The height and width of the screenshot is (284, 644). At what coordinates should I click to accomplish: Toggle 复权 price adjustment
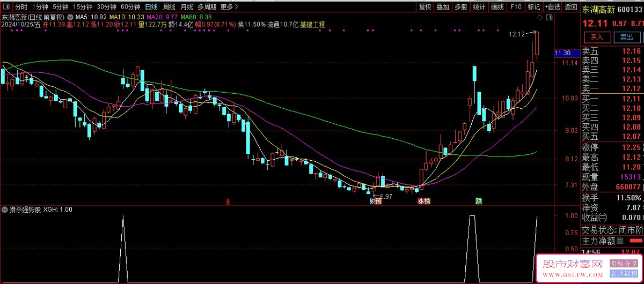(425, 7)
